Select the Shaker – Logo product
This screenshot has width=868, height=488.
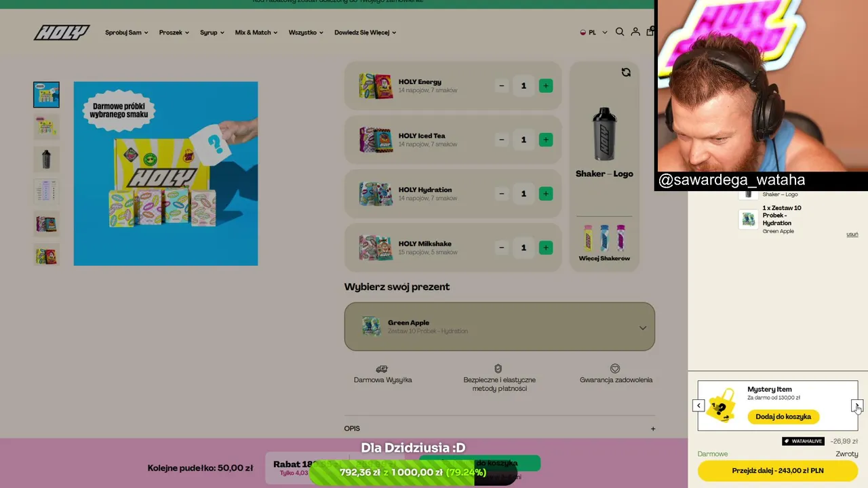click(x=604, y=142)
